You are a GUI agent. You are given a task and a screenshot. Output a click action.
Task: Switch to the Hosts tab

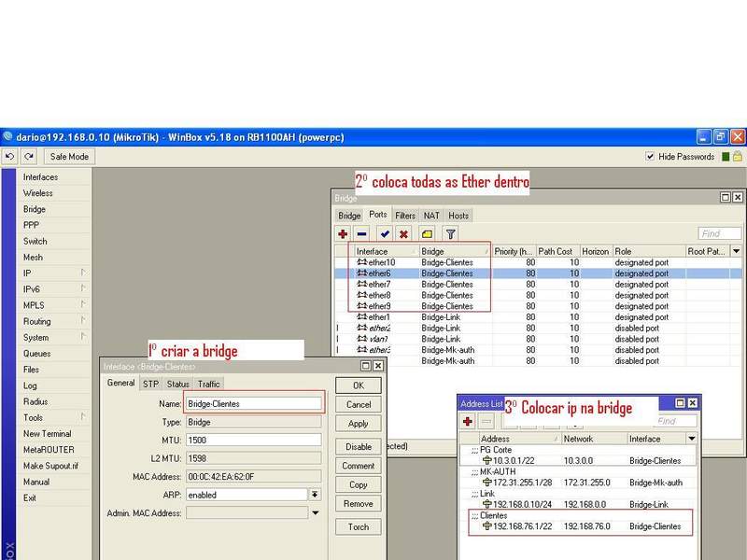(458, 216)
